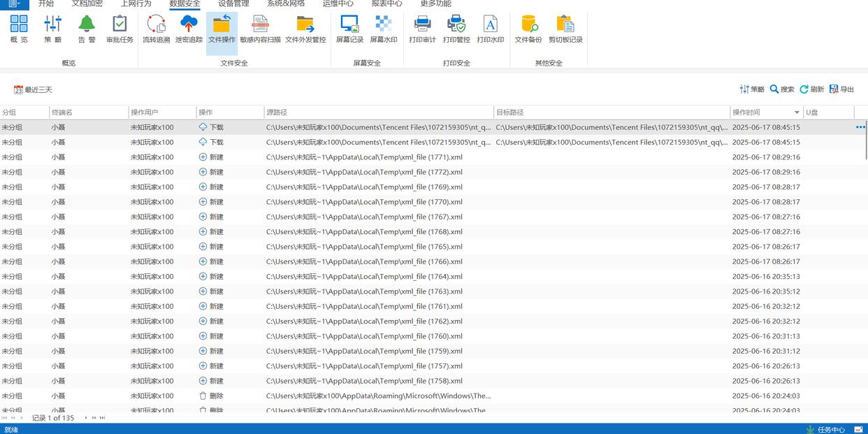Open 任务中心 in the status bar
868x434 pixels.
pyautogui.click(x=825, y=429)
